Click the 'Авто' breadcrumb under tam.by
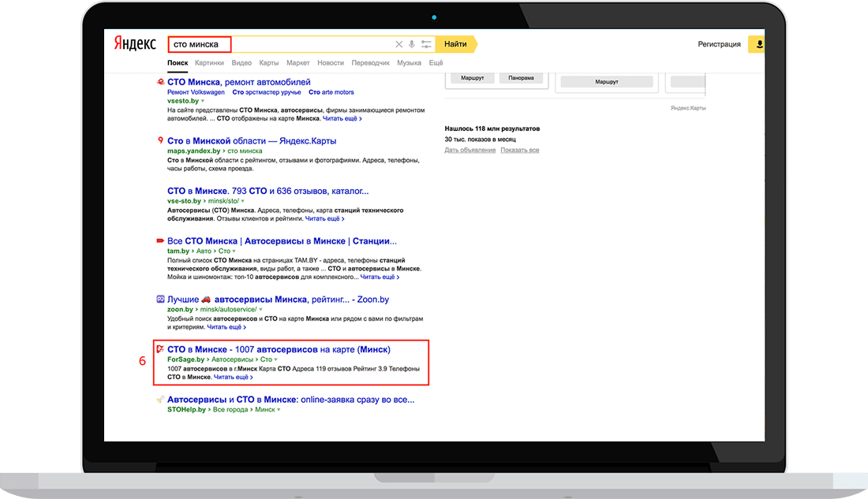868x499 pixels. pos(204,251)
